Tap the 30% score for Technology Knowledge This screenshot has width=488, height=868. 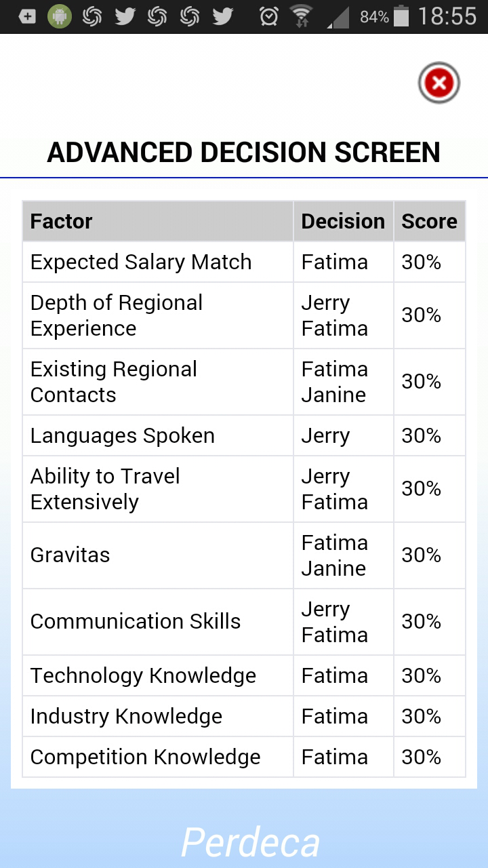pyautogui.click(x=429, y=675)
